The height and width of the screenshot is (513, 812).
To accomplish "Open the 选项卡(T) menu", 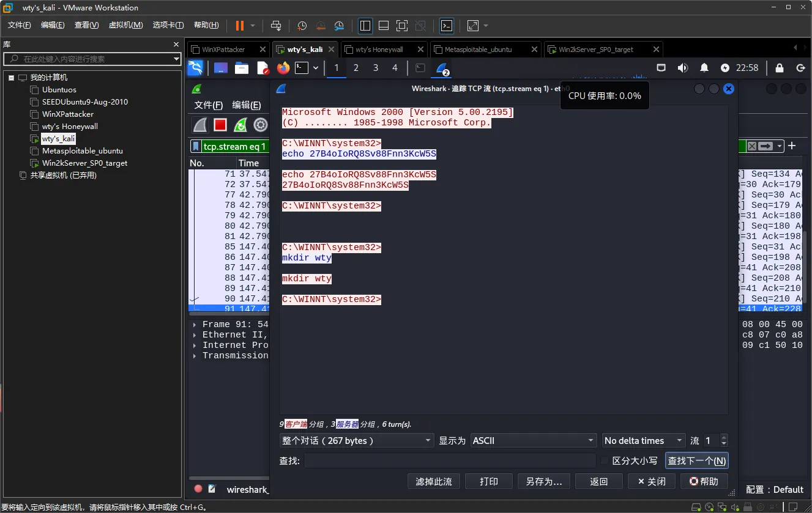I will pos(168,25).
